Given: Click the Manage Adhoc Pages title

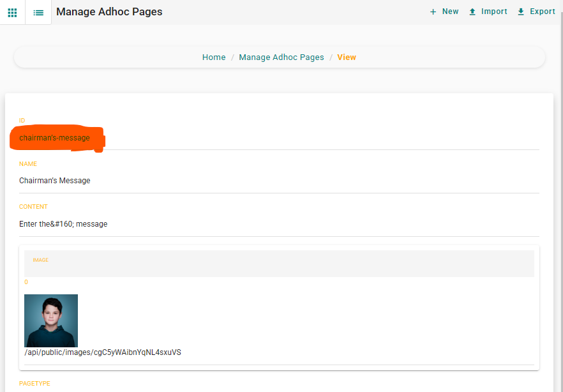Looking at the screenshot, I should 109,12.
